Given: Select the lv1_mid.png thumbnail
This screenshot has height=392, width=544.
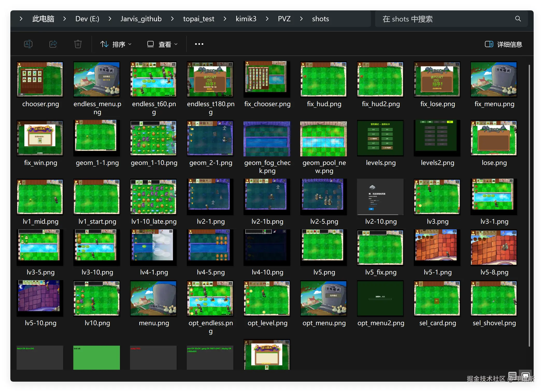Looking at the screenshot, I should click(40, 197).
